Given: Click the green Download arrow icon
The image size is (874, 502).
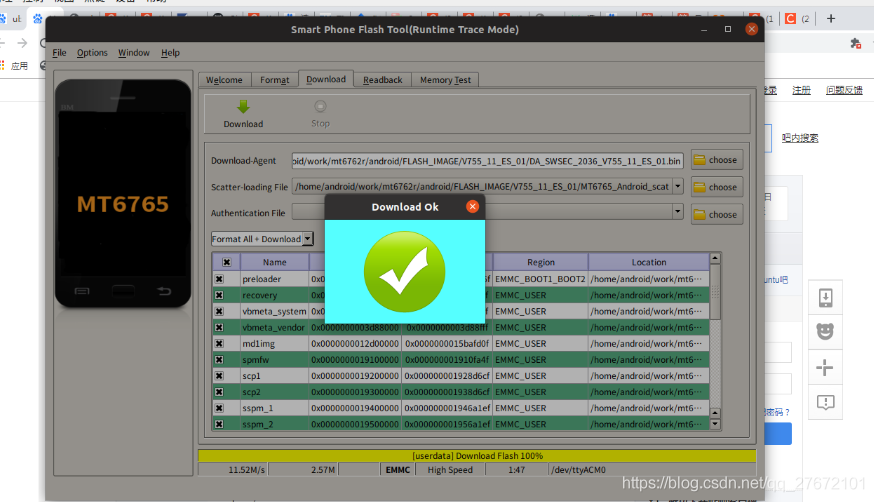Looking at the screenshot, I should (243, 106).
